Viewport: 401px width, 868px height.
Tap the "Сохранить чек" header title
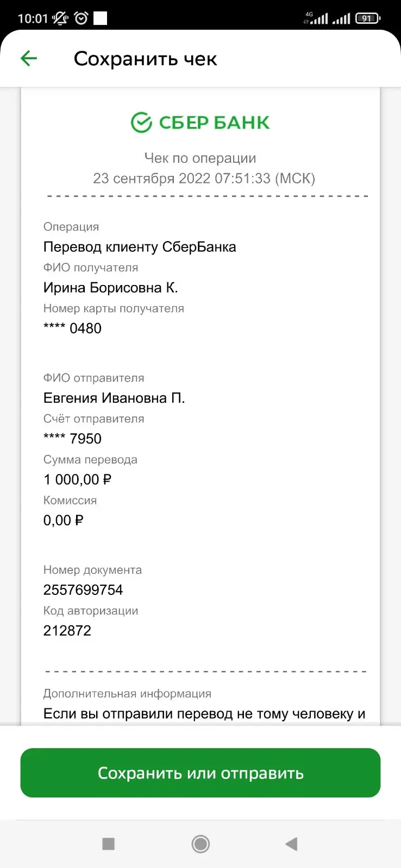145,59
